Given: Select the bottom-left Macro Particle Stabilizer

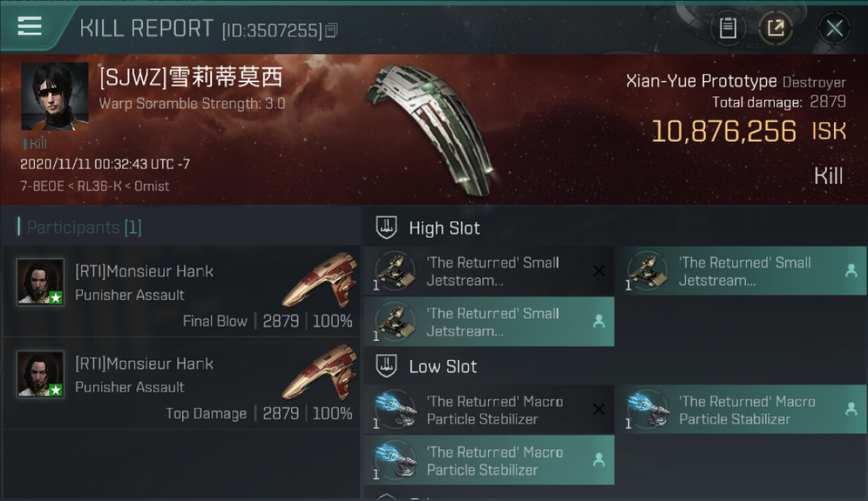Looking at the screenshot, I should (489, 460).
